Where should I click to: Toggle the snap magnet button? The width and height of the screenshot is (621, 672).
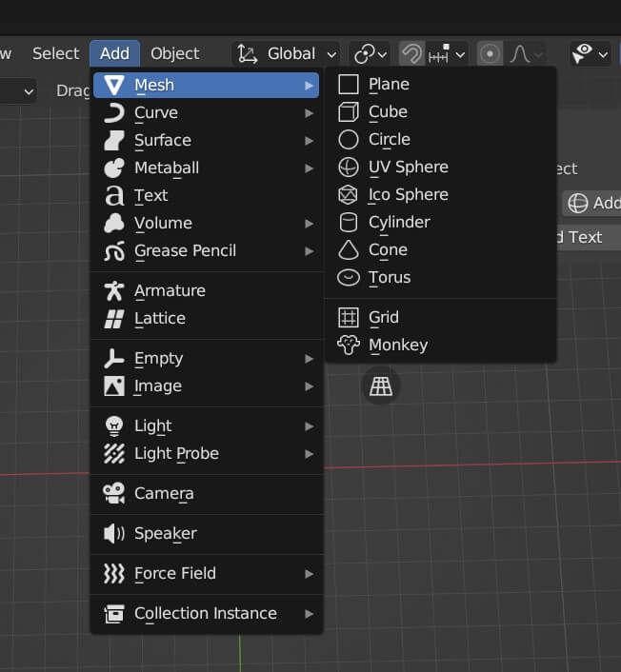[411, 54]
